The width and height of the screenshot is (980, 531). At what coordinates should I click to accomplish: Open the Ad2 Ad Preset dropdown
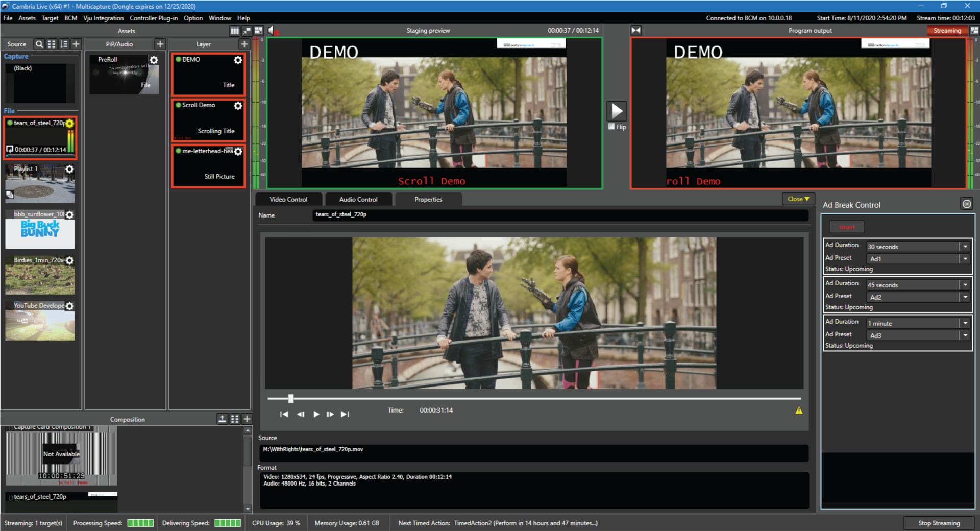[x=965, y=297]
